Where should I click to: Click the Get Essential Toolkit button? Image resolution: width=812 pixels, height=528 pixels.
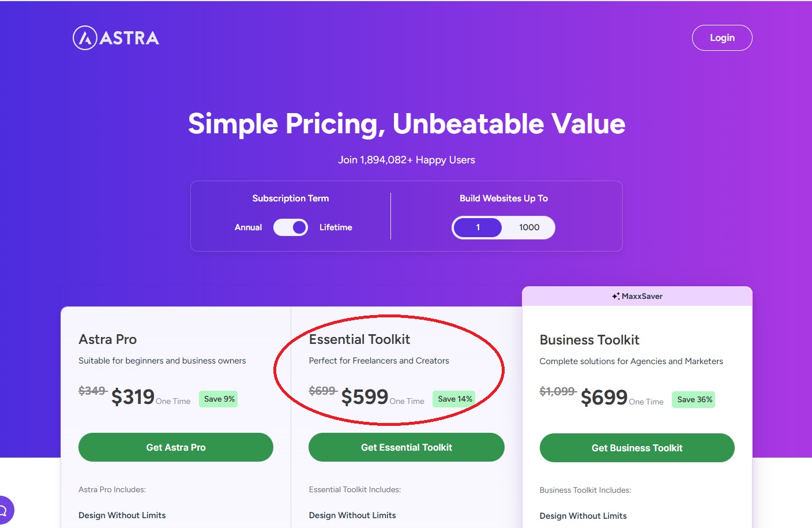tap(407, 447)
